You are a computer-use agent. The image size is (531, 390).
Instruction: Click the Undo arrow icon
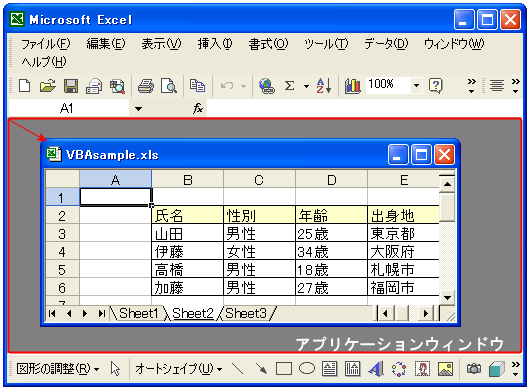(x=227, y=86)
